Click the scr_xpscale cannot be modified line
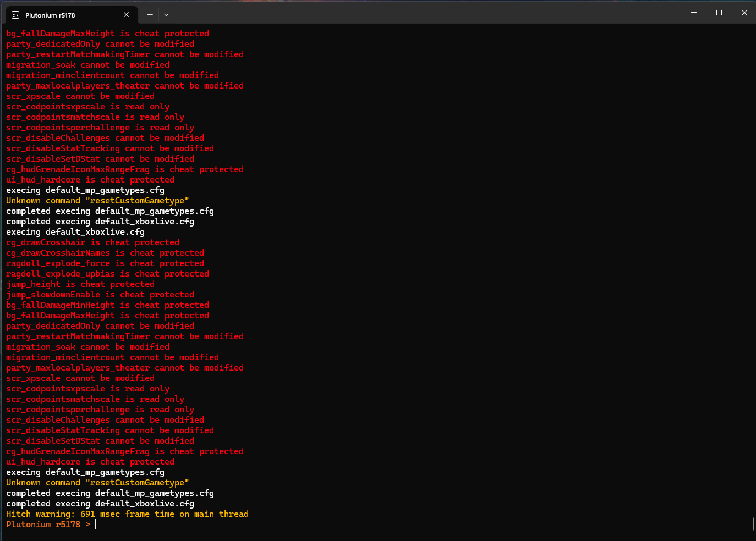 (x=80, y=378)
